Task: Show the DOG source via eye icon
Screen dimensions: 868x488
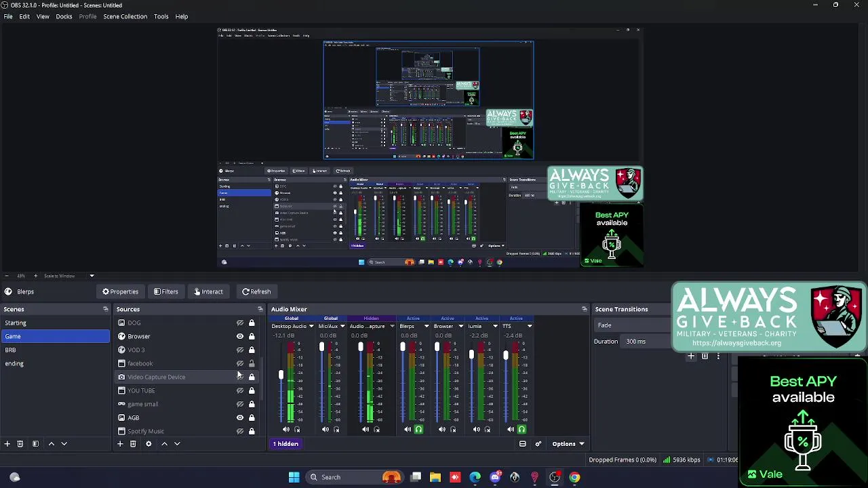Action: pos(240,323)
